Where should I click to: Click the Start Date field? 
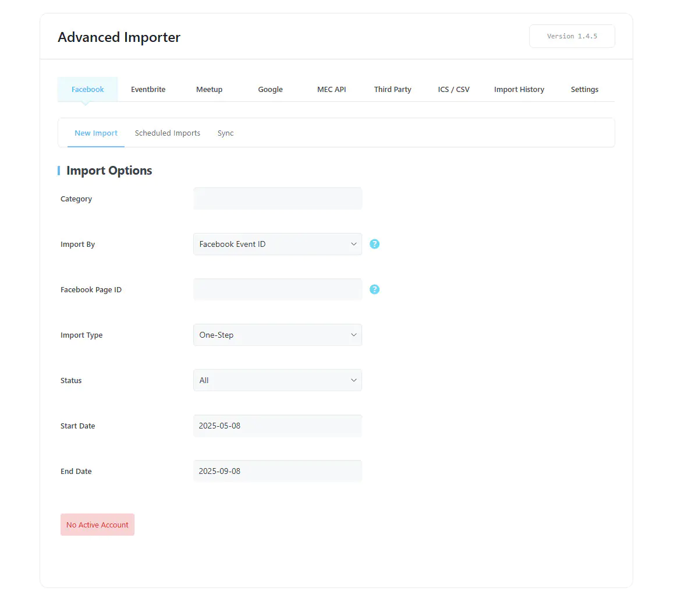[x=278, y=426]
